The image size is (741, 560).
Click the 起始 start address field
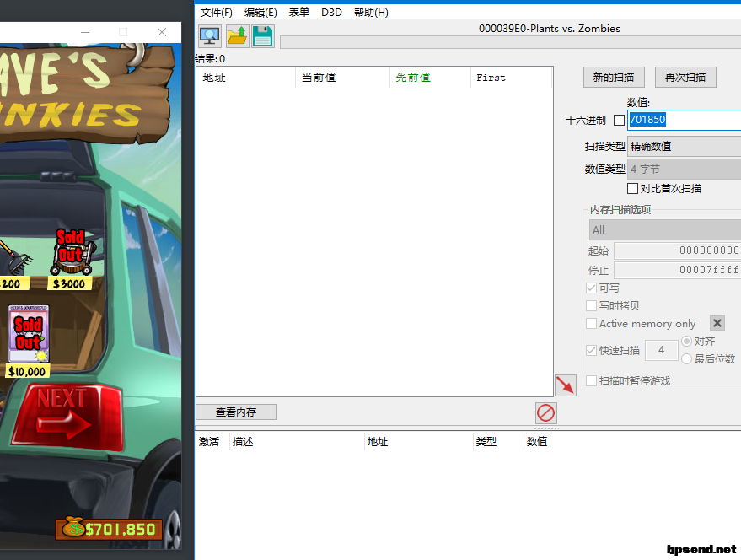(678, 250)
